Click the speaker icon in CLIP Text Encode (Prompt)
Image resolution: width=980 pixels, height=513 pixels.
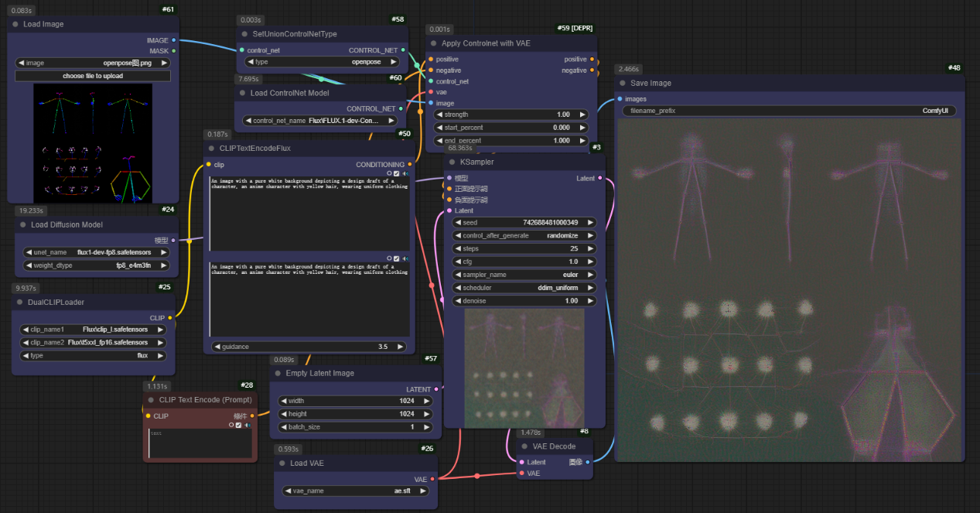pyautogui.click(x=248, y=425)
